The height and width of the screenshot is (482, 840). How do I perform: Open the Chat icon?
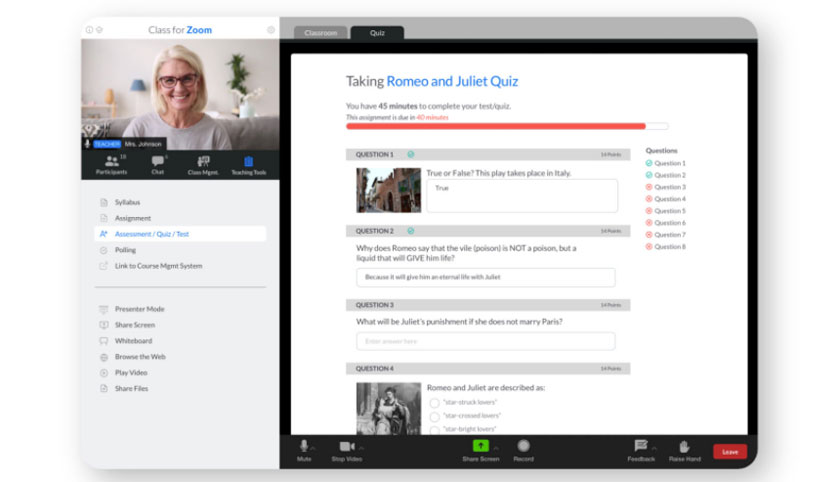pyautogui.click(x=158, y=161)
